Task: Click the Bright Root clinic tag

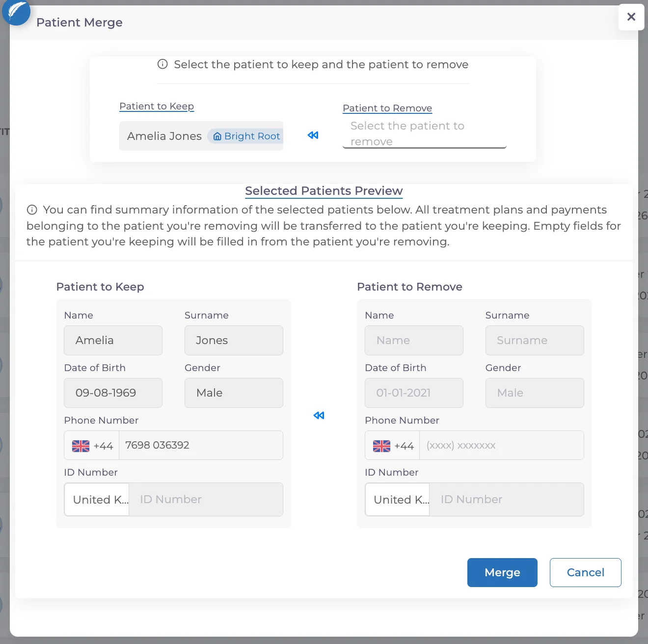Action: point(245,136)
